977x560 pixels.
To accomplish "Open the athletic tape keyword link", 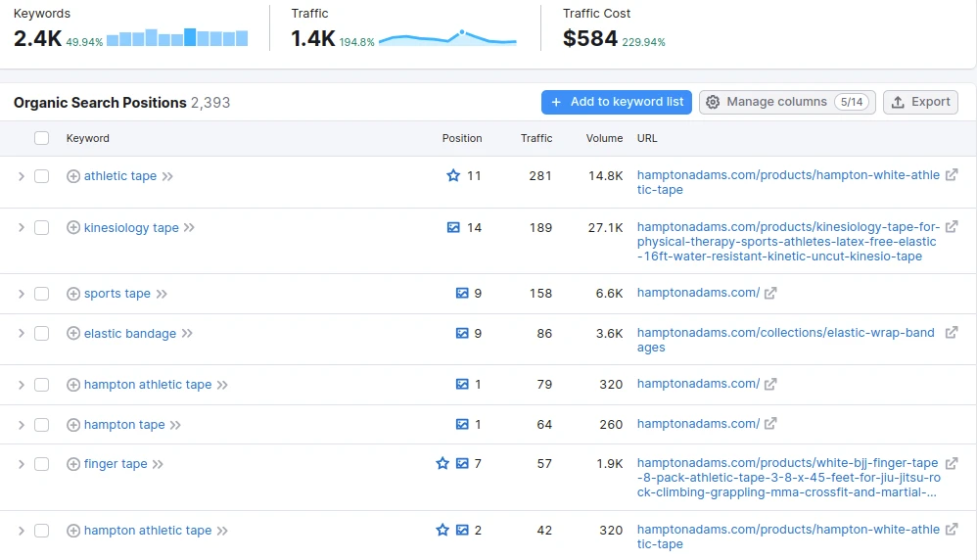I will pyautogui.click(x=120, y=176).
